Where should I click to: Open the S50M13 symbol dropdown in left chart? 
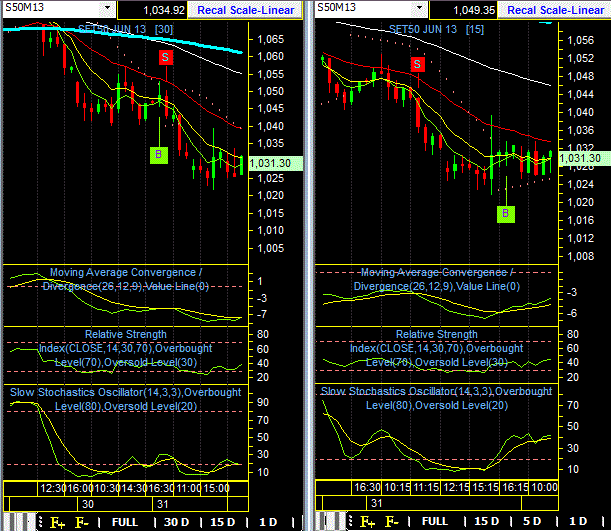[107, 7]
